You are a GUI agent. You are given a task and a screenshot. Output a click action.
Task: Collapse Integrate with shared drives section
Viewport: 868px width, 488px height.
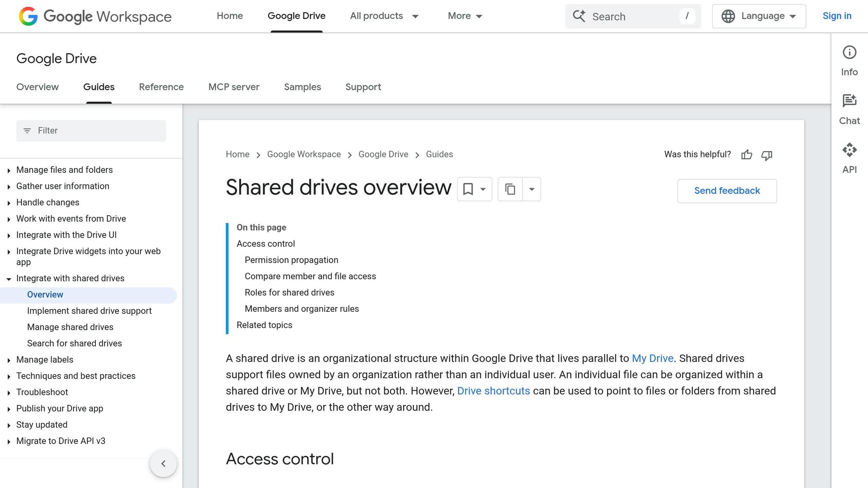click(x=9, y=279)
